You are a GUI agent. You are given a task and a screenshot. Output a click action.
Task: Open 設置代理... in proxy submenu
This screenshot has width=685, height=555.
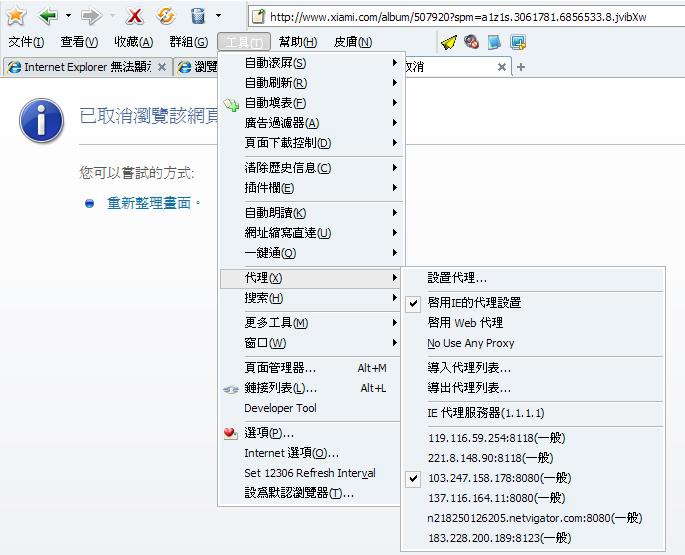point(533,278)
